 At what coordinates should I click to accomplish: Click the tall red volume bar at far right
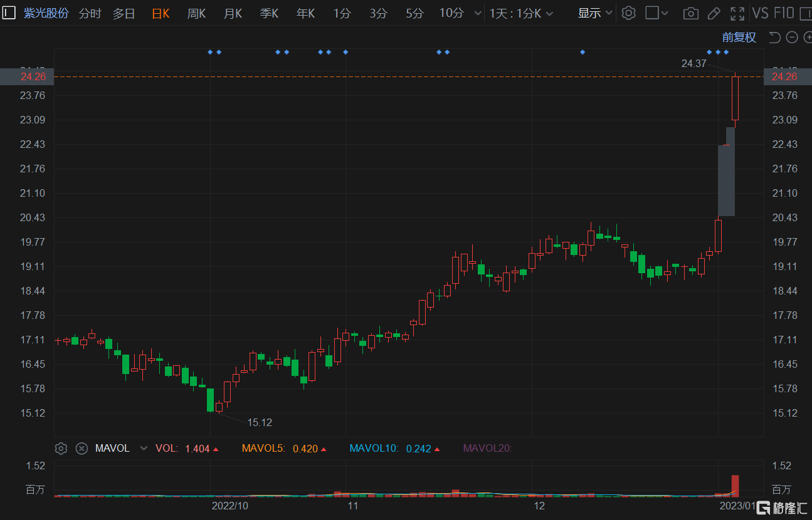[x=735, y=486]
